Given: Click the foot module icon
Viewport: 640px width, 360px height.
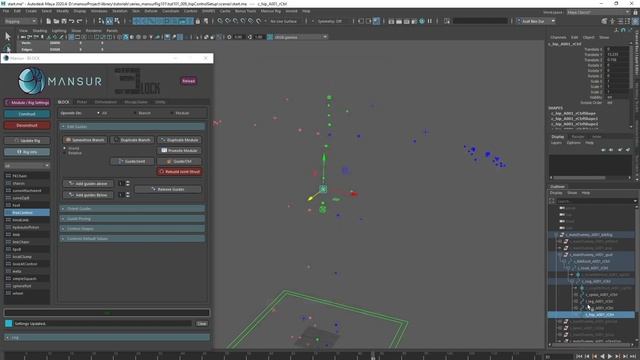Looking at the screenshot, I should 8,205.
